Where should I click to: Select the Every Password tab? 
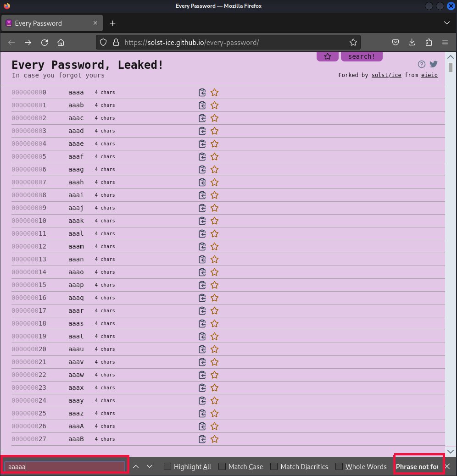pyautogui.click(x=52, y=23)
